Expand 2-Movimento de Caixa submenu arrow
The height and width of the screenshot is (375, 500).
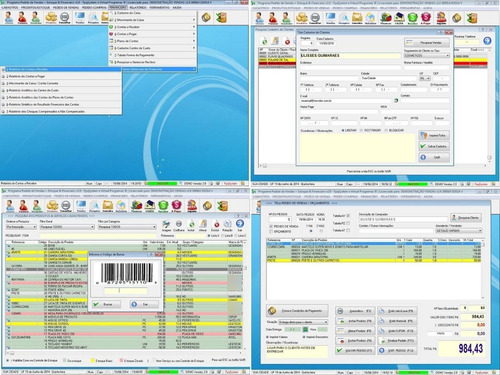click(194, 20)
